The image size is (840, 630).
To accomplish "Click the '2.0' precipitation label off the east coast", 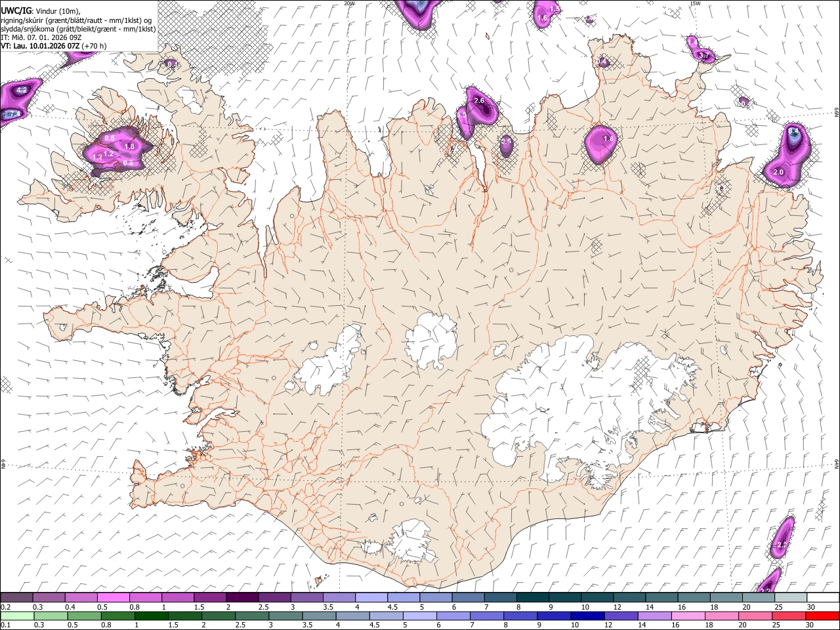I will pyautogui.click(x=779, y=172).
